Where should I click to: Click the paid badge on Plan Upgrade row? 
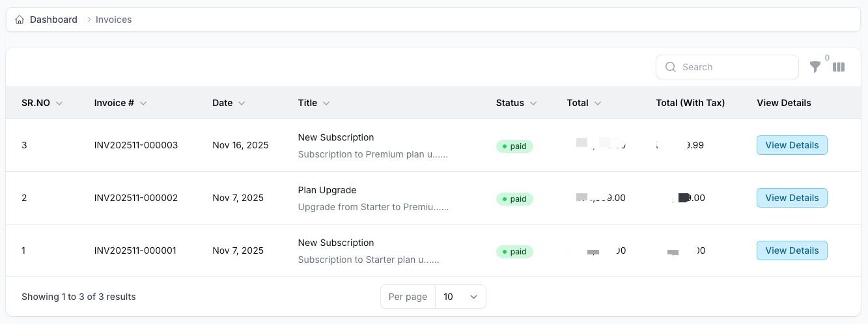click(514, 199)
